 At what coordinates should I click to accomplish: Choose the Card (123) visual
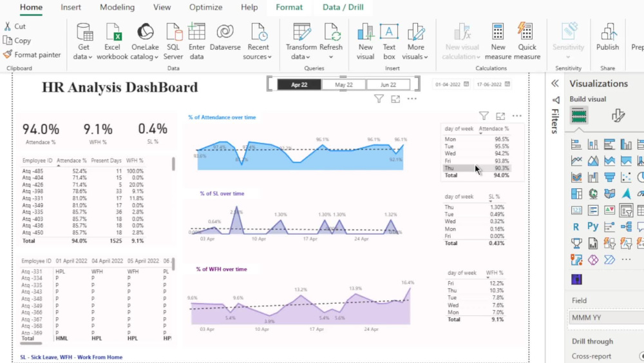tap(576, 210)
